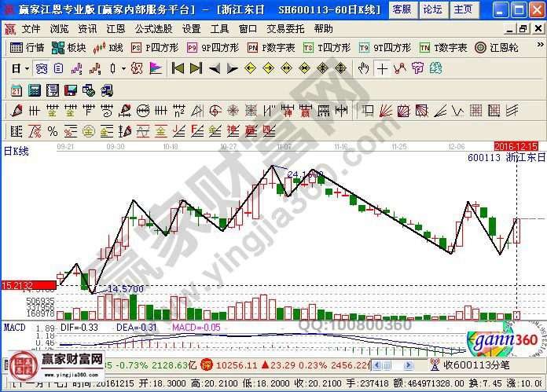Click the 客服 button in title bar
This screenshot has height=392, width=547.
click(x=401, y=9)
